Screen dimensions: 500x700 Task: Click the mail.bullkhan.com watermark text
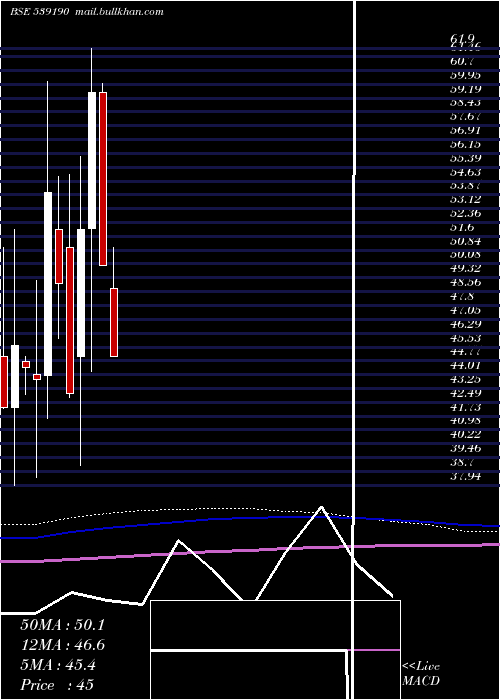[x=120, y=12]
